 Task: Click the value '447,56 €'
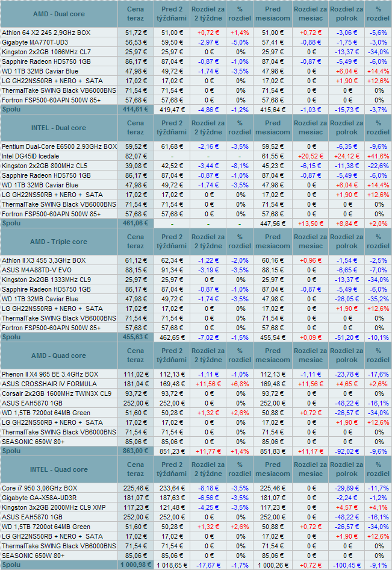pyautogui.click(x=273, y=224)
